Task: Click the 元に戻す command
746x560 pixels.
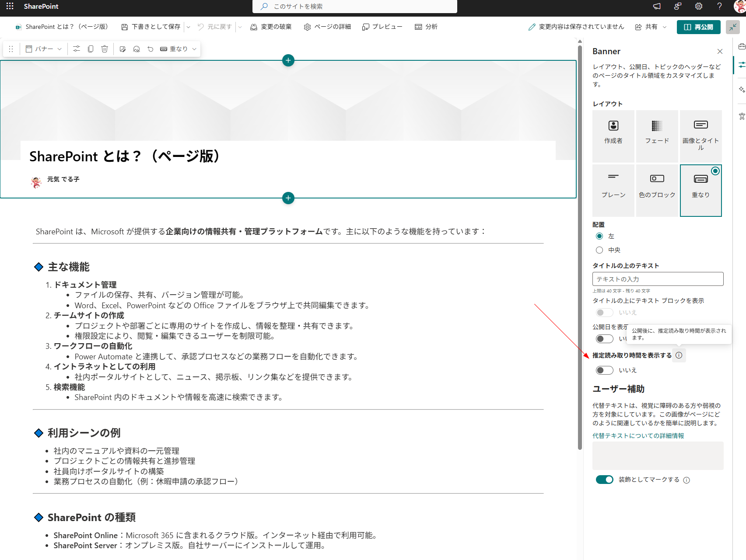Action: coord(214,27)
